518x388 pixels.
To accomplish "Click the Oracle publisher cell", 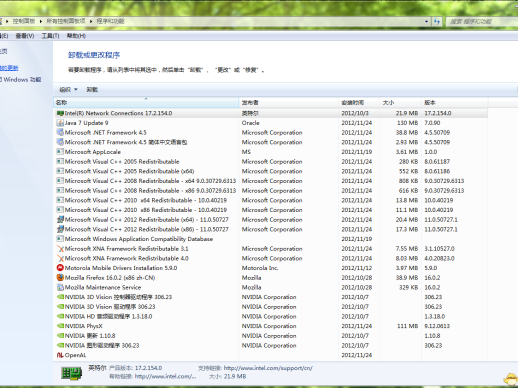I will pyautogui.click(x=251, y=123).
